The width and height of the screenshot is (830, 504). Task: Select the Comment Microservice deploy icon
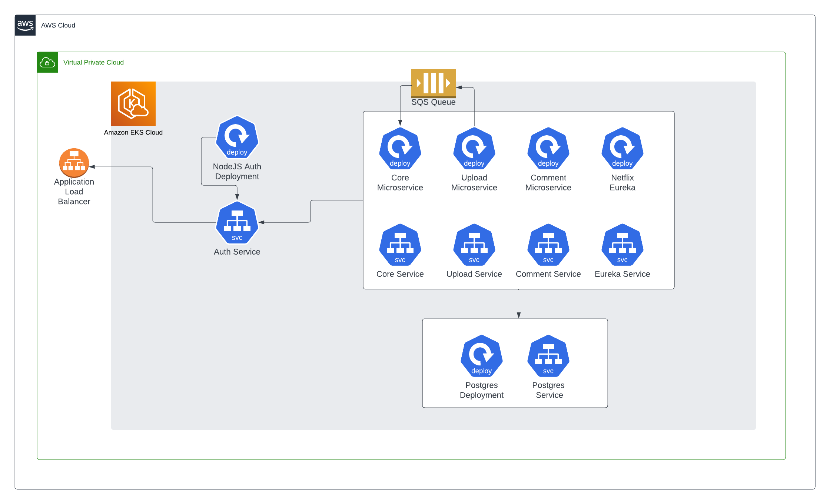548,149
